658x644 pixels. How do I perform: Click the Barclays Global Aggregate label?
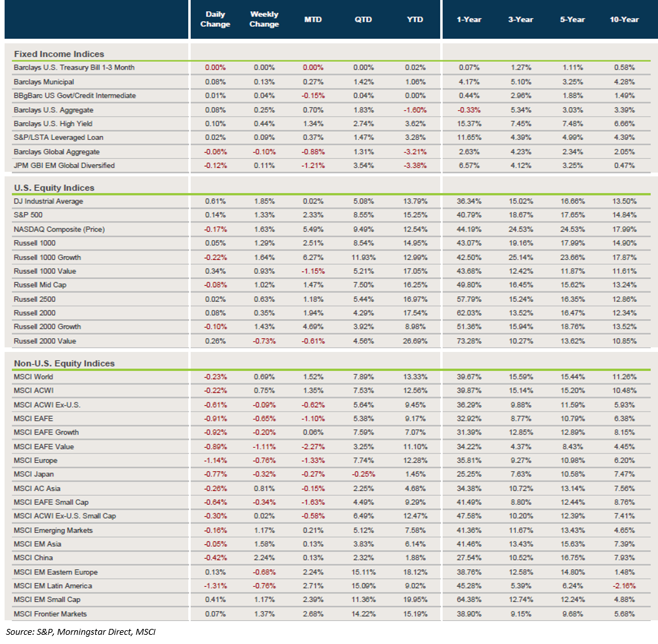pos(56,152)
